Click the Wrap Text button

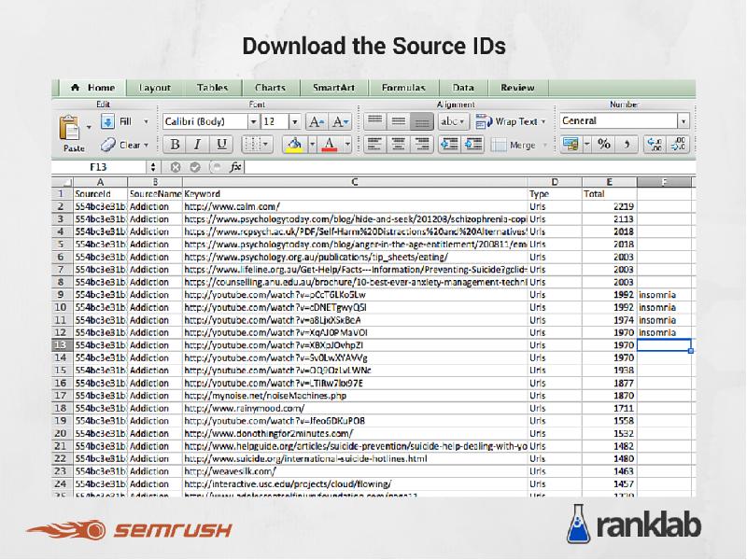pyautogui.click(x=511, y=122)
